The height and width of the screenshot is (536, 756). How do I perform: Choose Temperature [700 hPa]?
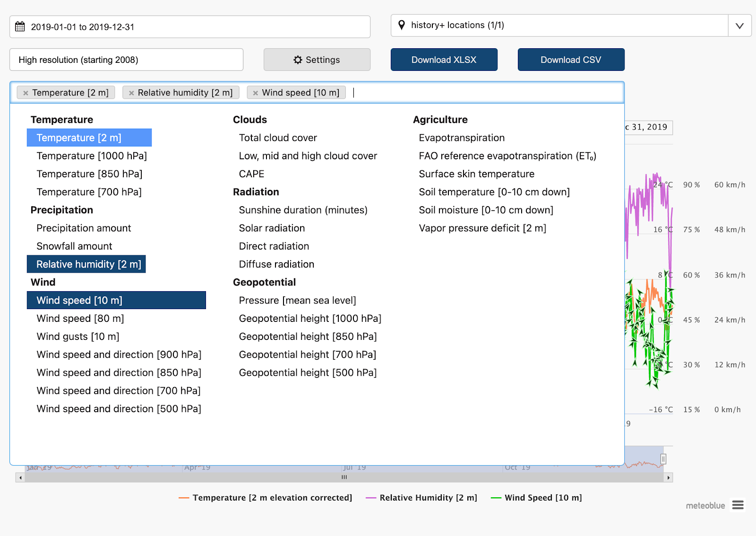pos(89,192)
